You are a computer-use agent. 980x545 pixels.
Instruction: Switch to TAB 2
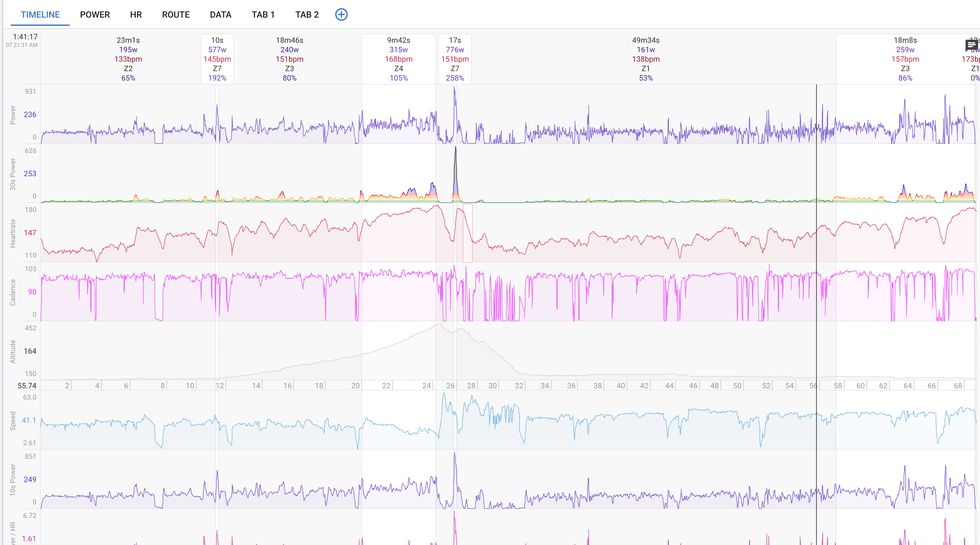coord(307,14)
